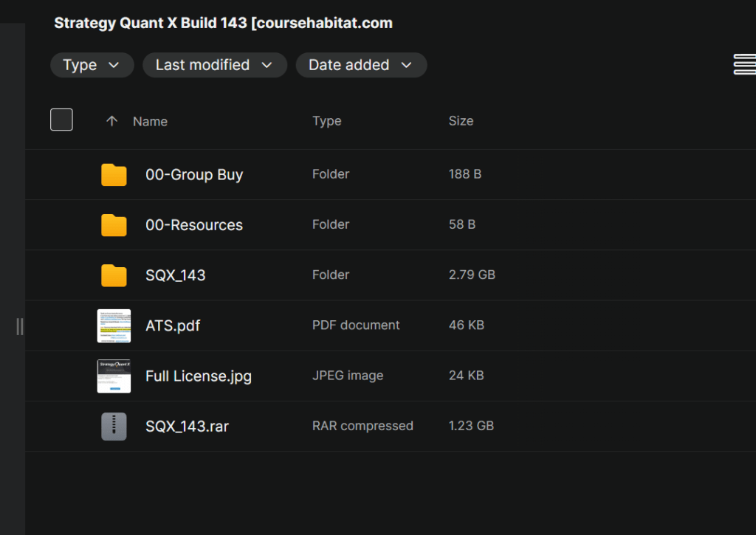Click the SQX_143 folder icon

pos(114,275)
